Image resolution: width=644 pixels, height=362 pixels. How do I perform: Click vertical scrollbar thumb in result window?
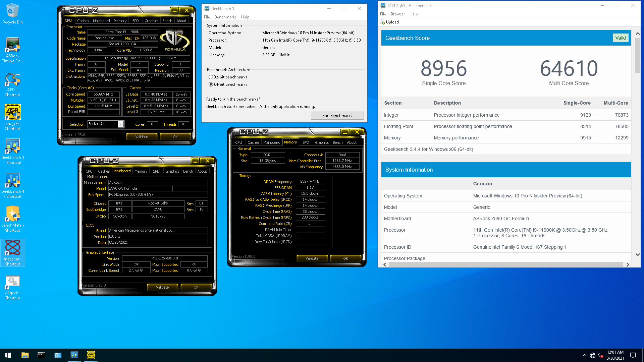pos(638,55)
